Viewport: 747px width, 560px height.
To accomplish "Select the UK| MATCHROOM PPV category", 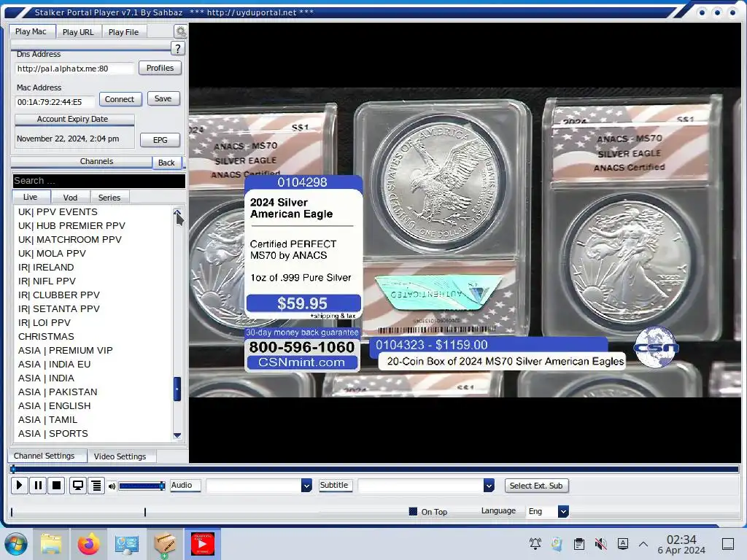I will coord(70,239).
